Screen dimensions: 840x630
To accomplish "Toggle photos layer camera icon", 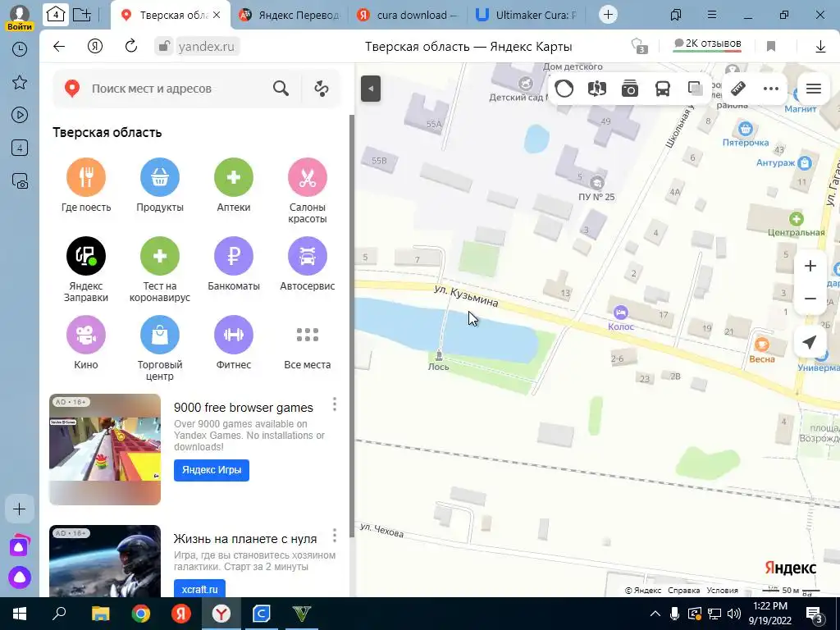I will [629, 89].
